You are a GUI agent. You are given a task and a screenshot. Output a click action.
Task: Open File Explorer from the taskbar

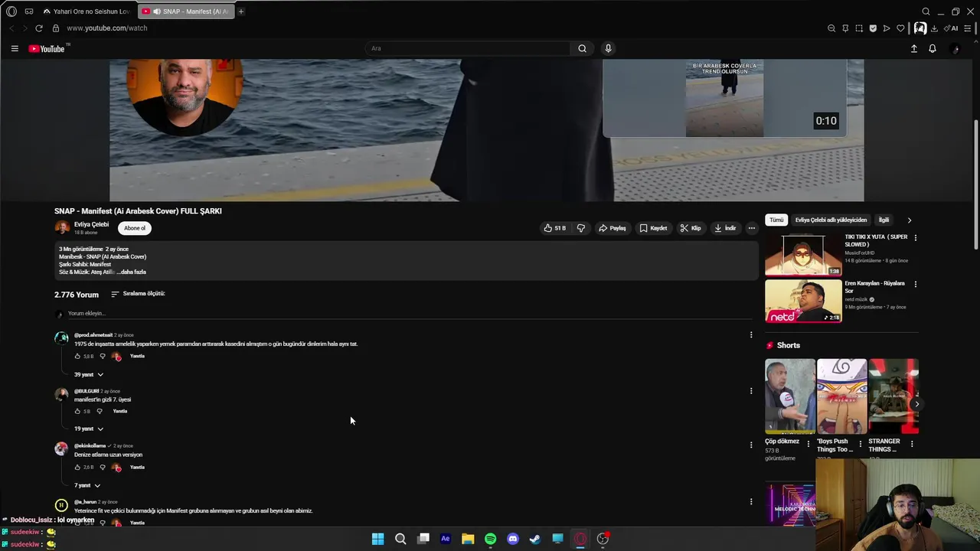[468, 539]
